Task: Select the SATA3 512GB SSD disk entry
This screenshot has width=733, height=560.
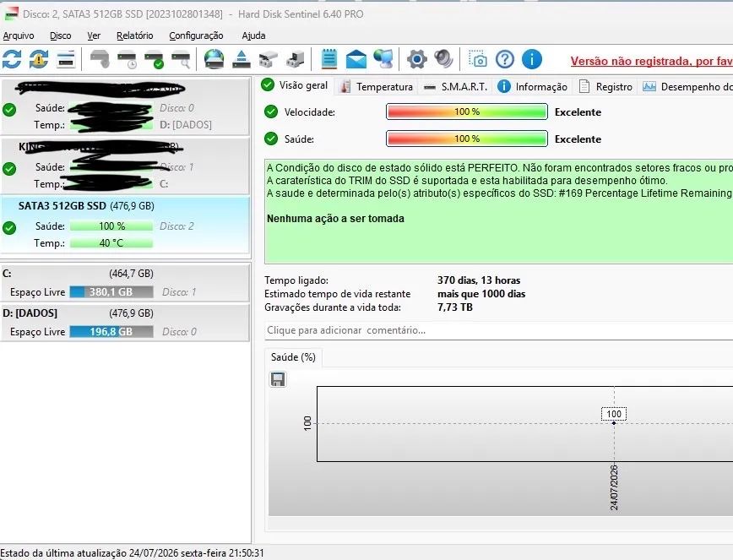Action: tap(125, 226)
